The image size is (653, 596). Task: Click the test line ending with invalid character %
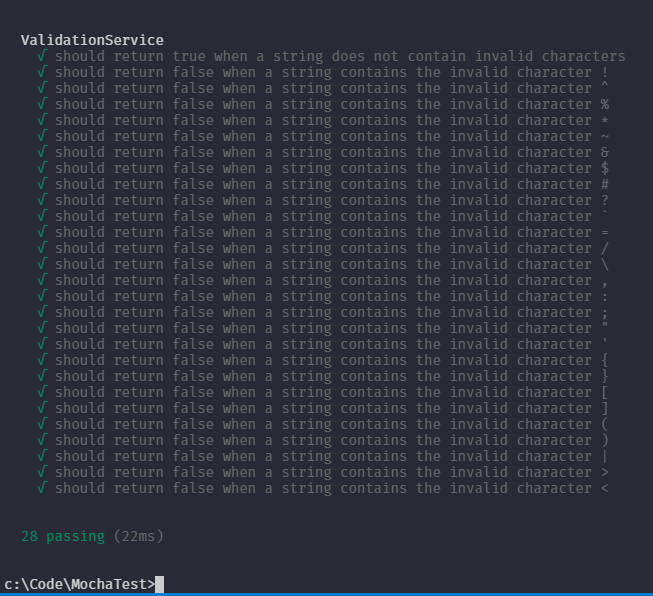(323, 104)
